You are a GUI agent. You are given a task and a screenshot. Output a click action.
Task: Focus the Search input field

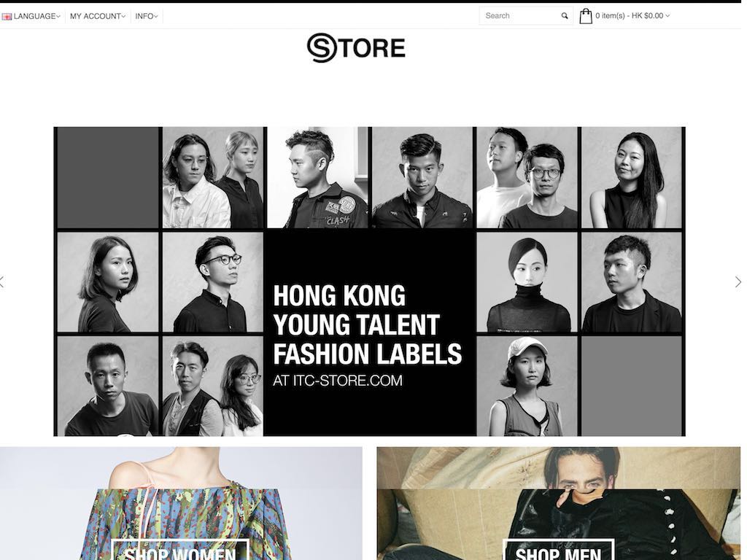coord(520,16)
